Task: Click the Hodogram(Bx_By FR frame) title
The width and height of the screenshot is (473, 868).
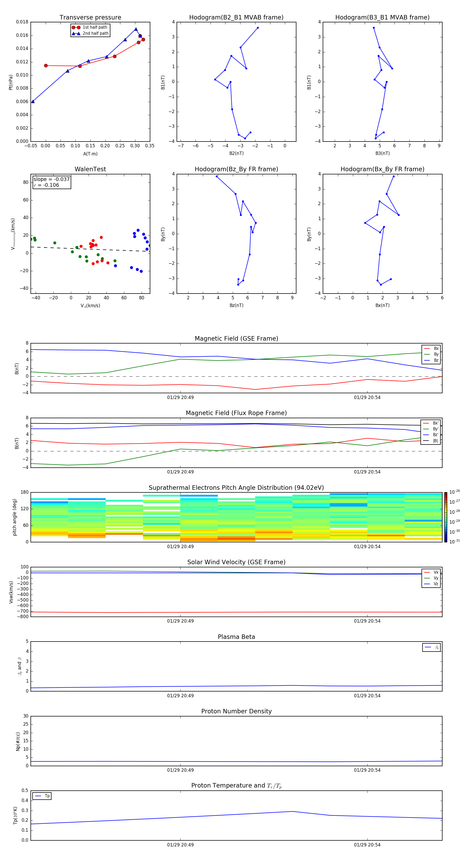Action: 382,169
